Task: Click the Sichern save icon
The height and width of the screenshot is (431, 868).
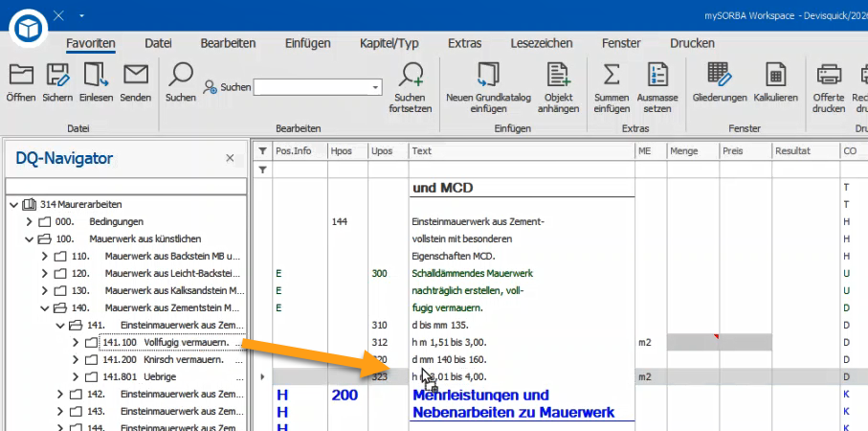Action: click(57, 75)
